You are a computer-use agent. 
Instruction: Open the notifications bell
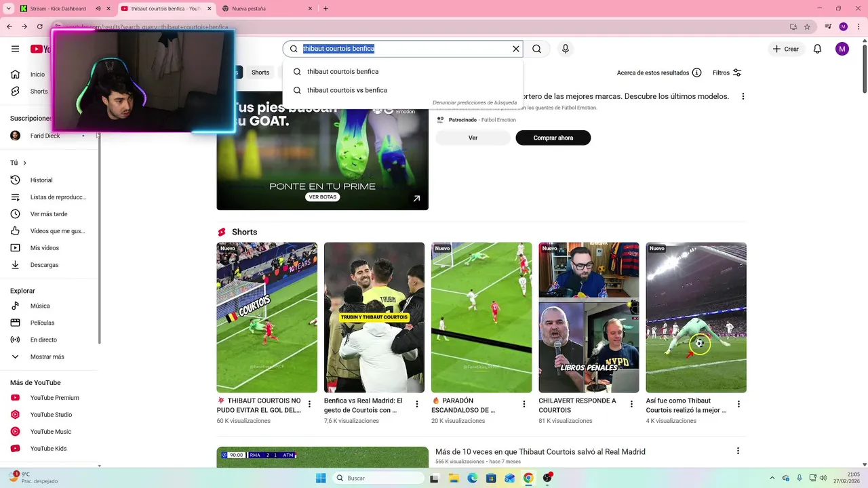coord(817,49)
